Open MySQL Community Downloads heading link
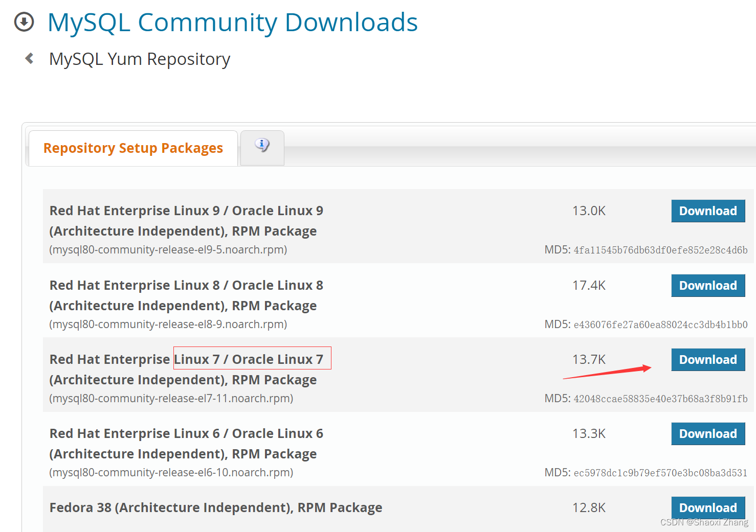The height and width of the screenshot is (532, 756). (x=233, y=22)
